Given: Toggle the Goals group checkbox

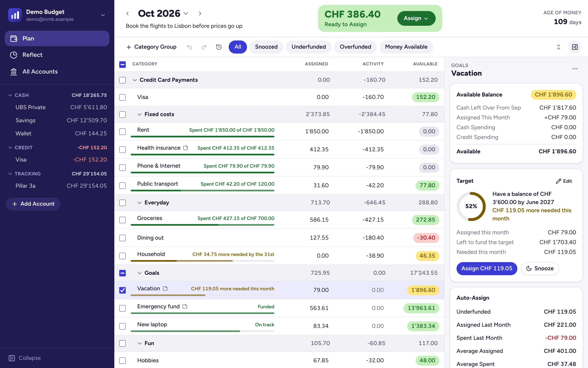Looking at the screenshot, I should pyautogui.click(x=122, y=273).
